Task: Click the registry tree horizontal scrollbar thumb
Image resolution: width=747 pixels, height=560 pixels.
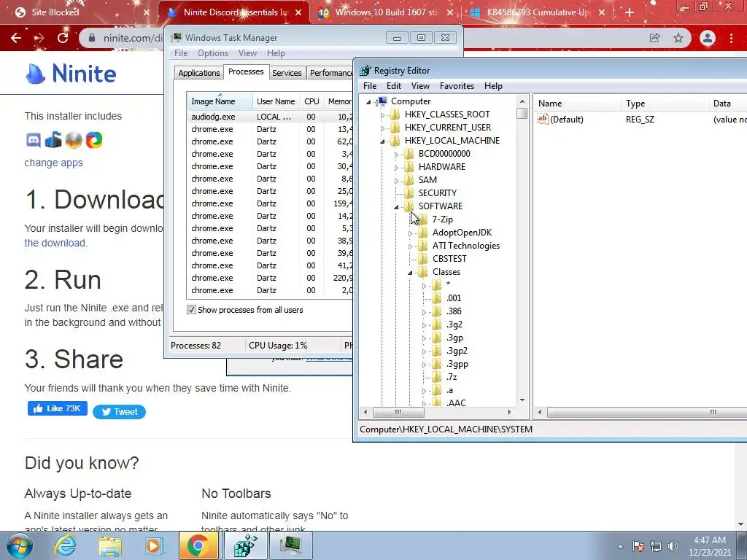Action: tap(398, 413)
